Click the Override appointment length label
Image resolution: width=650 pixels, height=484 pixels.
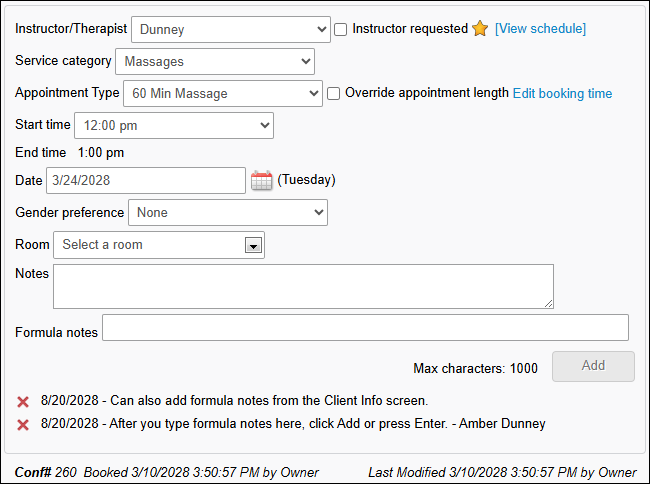pos(427,93)
